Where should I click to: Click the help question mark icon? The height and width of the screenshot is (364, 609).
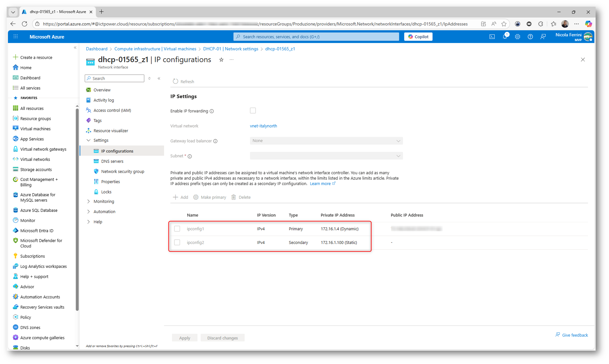pyautogui.click(x=530, y=37)
